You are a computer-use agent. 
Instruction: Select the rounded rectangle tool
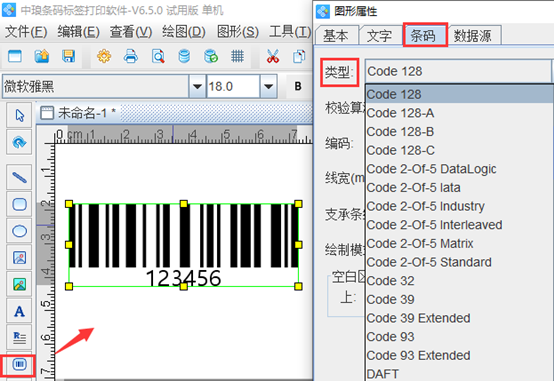19,204
